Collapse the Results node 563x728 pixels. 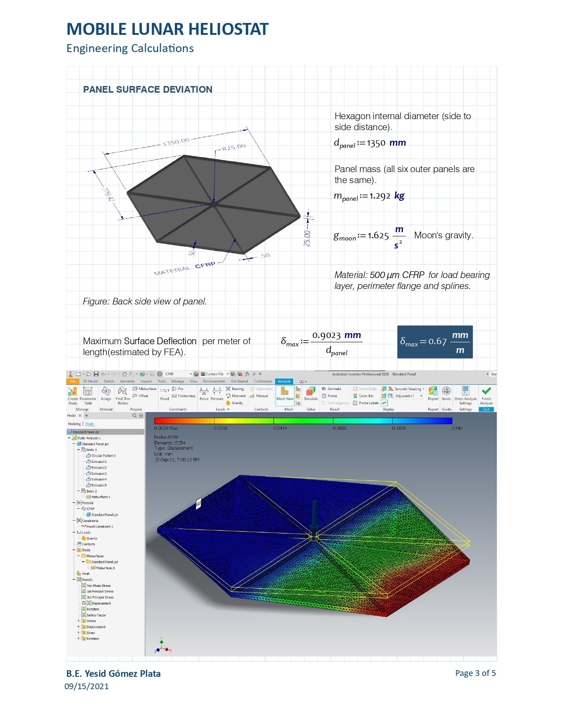click(74, 579)
